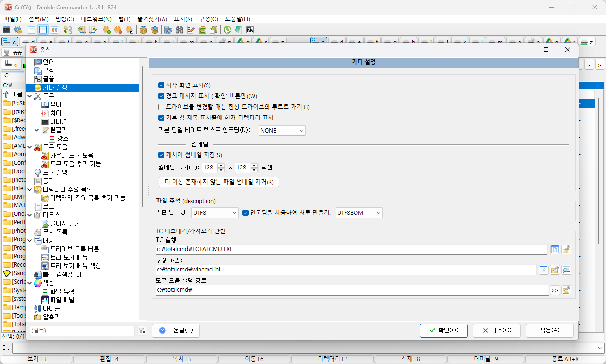Click the >> button for toolbar output path

point(555,290)
